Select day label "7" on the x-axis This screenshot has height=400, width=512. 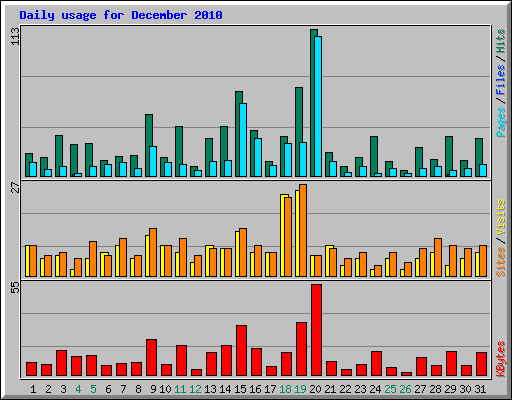(x=123, y=389)
